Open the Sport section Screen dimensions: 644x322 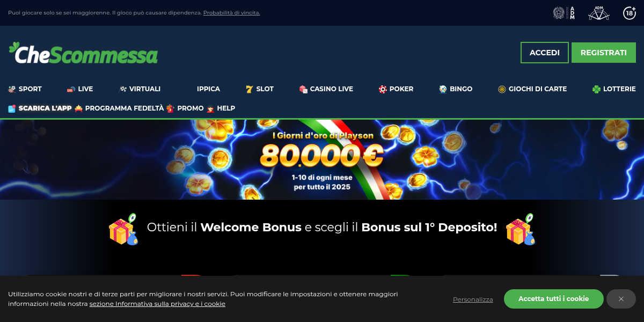pyautogui.click(x=25, y=89)
